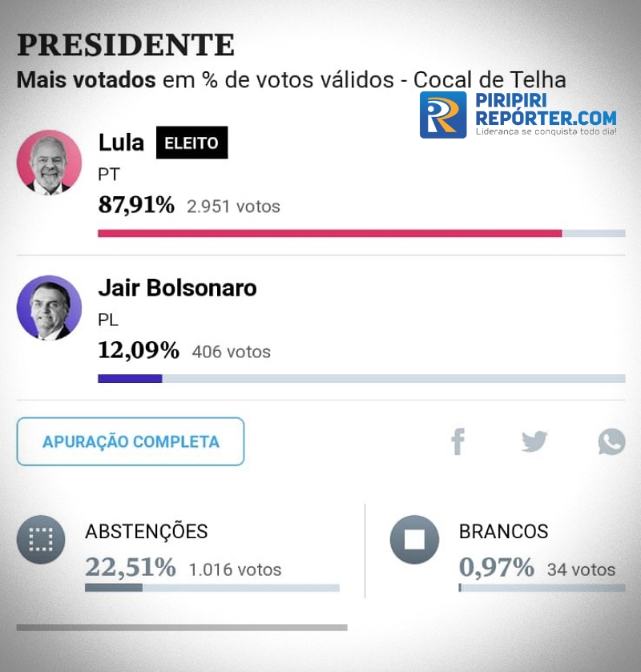Click the Abstenções percentage bar
Viewport: 641px width, 672px height.
pos(114,588)
